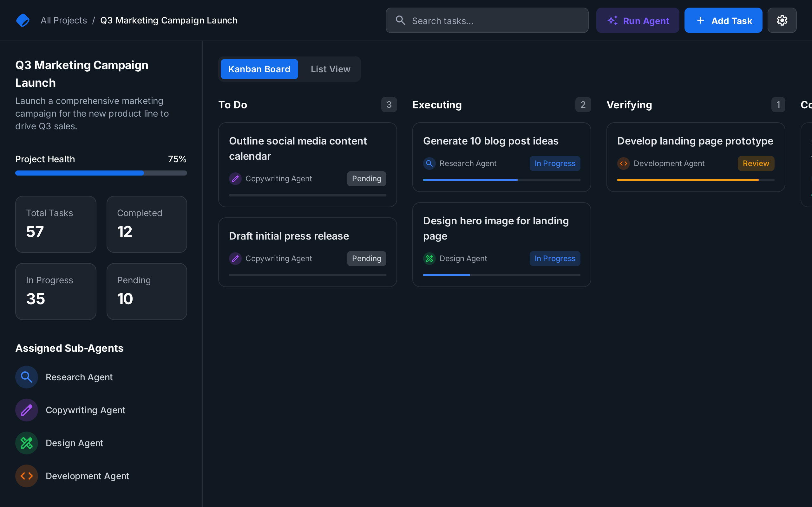Add a new task with Add Task button
This screenshot has width=812, height=507.
click(724, 20)
